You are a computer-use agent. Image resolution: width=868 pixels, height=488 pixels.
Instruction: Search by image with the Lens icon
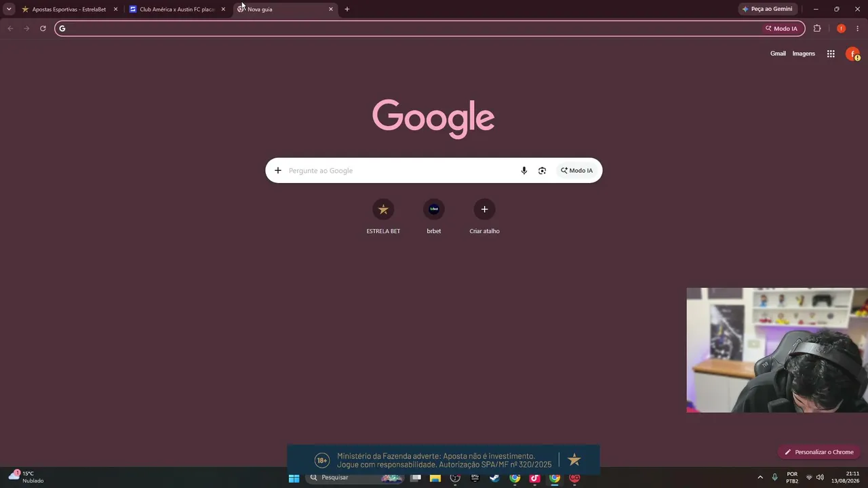pos(542,170)
